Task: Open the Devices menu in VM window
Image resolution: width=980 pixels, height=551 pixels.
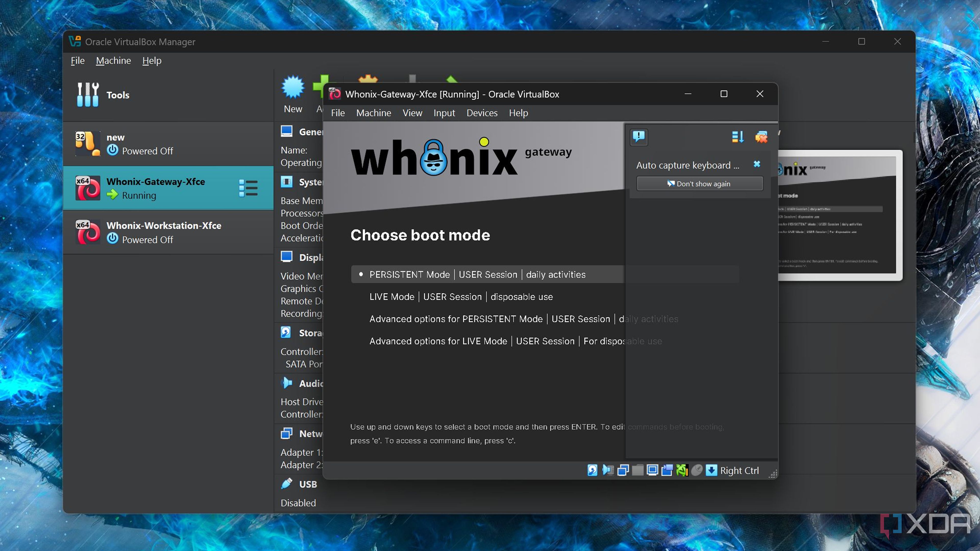Action: 482,113
